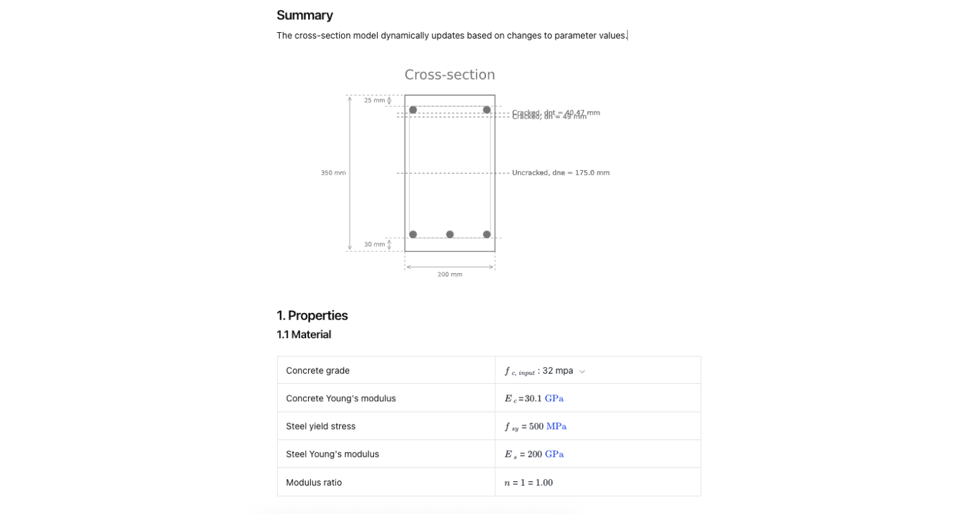This screenshot has width=980, height=514.
Task: Open the GPa unit link for concrete modulus
Action: tap(553, 398)
